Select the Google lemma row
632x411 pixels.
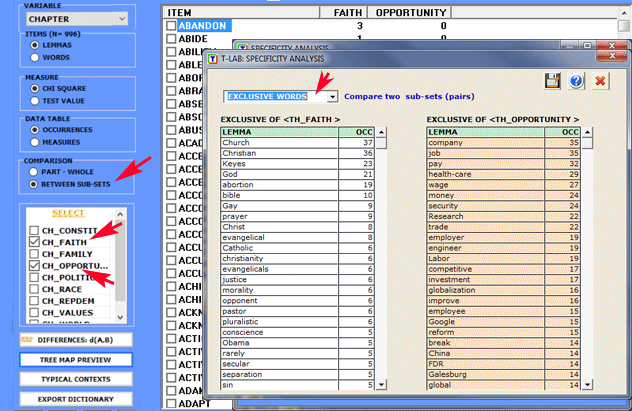pos(503,322)
